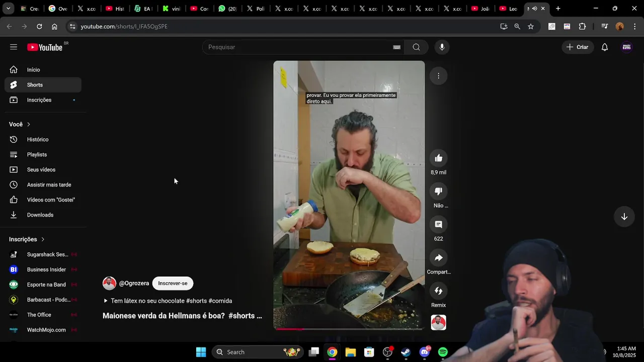The width and height of the screenshot is (644, 362).
Task: Open the Remix option
Action: click(438, 291)
